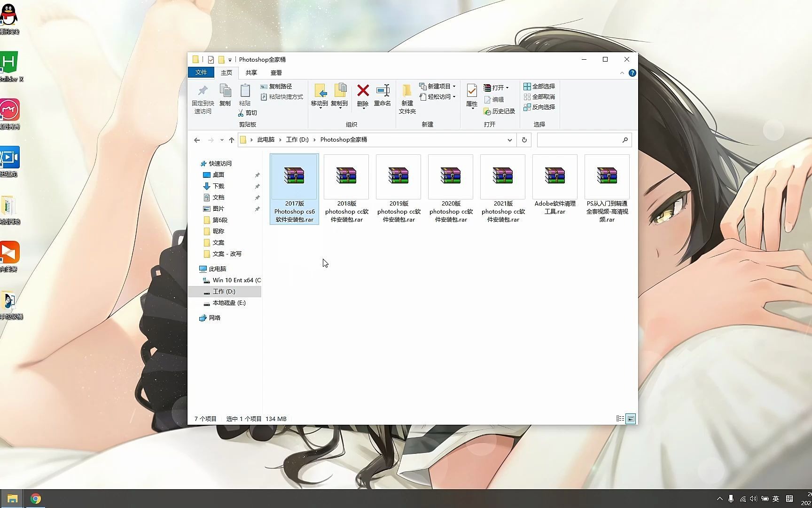This screenshot has height=508, width=812.
Task: Click History in Open group
Action: [x=500, y=111]
